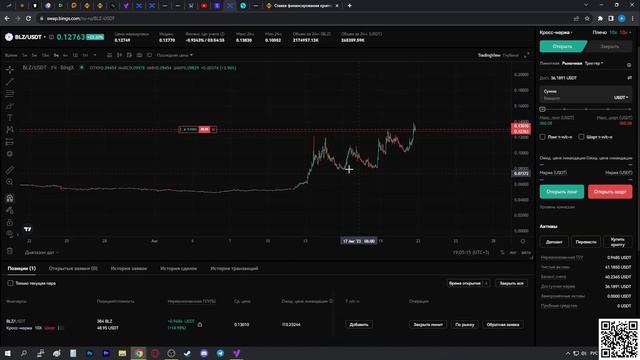
Task: Select the trend line drawing tool
Action: pos(10,82)
